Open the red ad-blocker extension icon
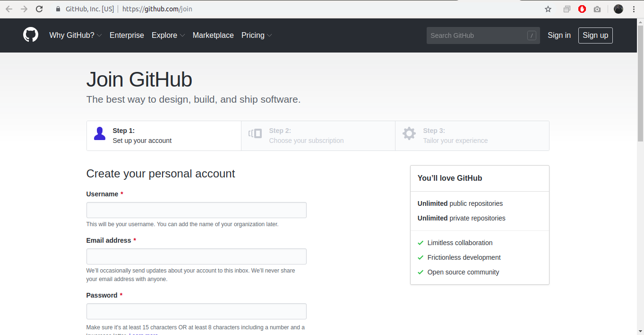 pyautogui.click(x=582, y=9)
